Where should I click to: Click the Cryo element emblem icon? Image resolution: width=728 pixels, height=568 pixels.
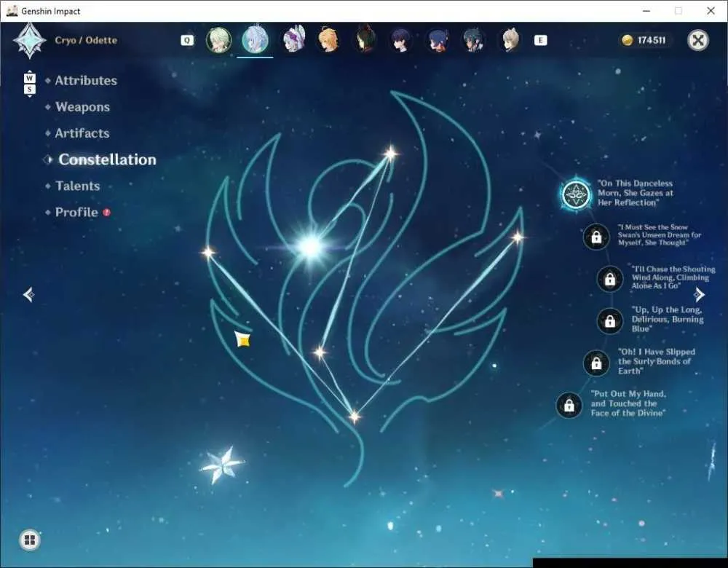pos(30,40)
